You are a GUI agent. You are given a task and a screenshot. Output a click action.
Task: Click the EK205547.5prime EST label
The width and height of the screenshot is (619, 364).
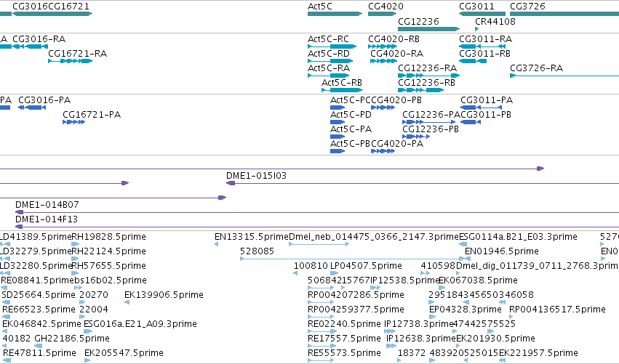tap(124, 353)
